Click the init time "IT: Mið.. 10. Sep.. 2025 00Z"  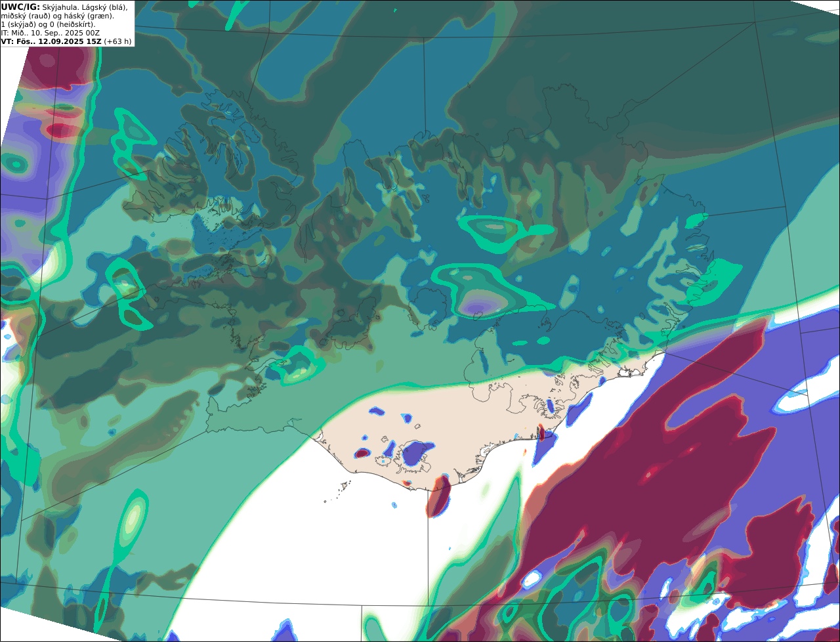click(50, 33)
